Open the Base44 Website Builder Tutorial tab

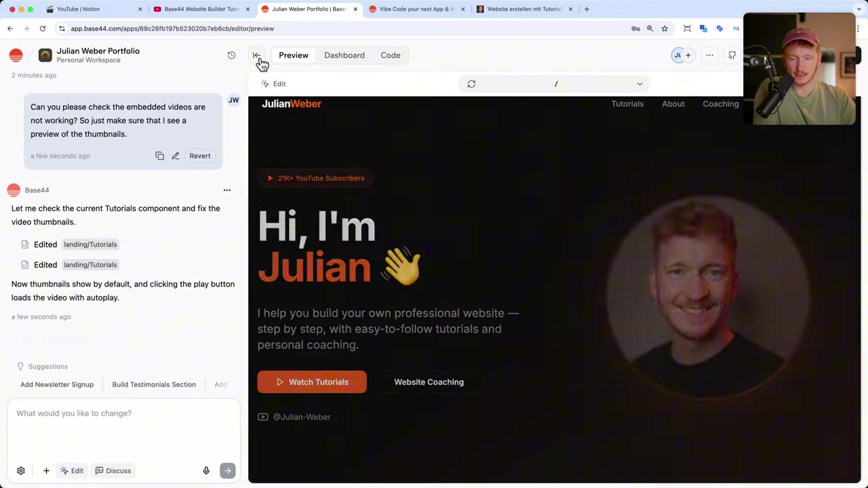(x=201, y=9)
